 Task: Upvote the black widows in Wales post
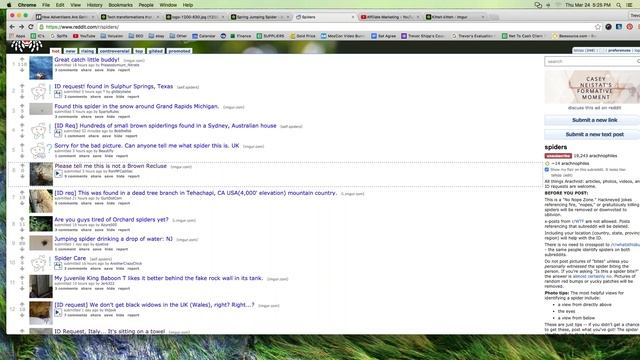point(22,304)
